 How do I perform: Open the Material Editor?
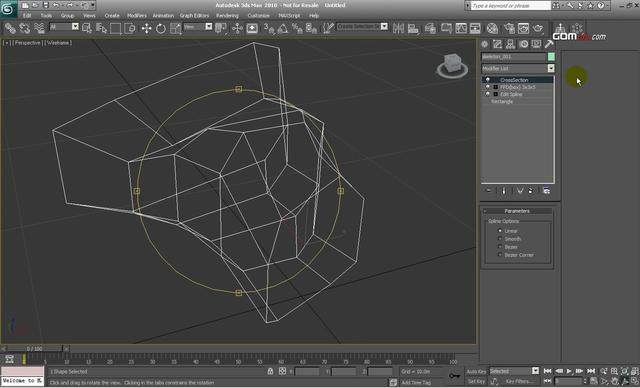492,28
